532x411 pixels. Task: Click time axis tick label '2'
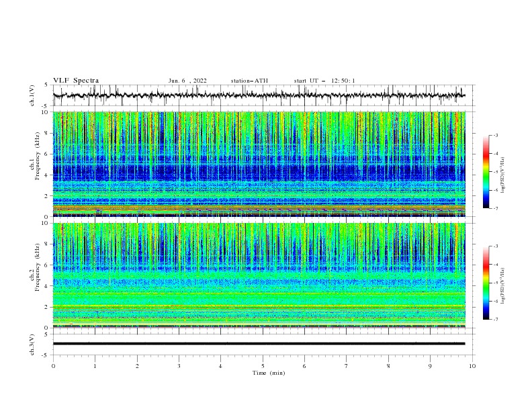(137, 366)
